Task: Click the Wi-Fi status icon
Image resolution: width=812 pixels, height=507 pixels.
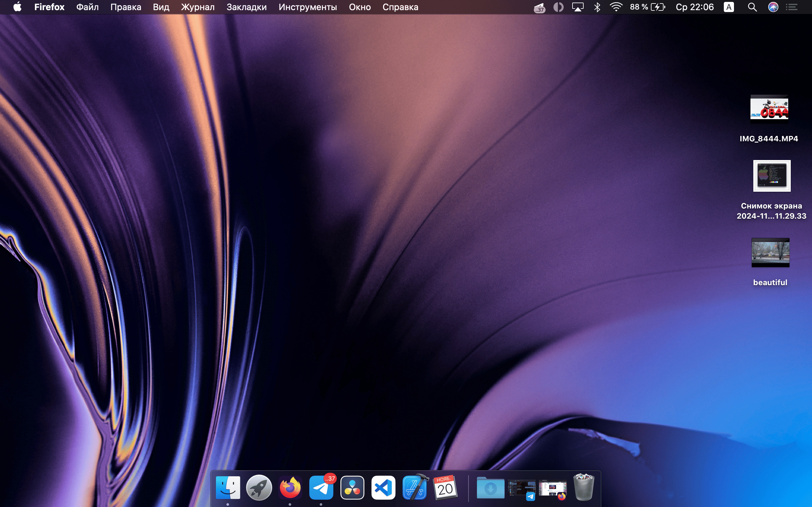Action: 616,7
